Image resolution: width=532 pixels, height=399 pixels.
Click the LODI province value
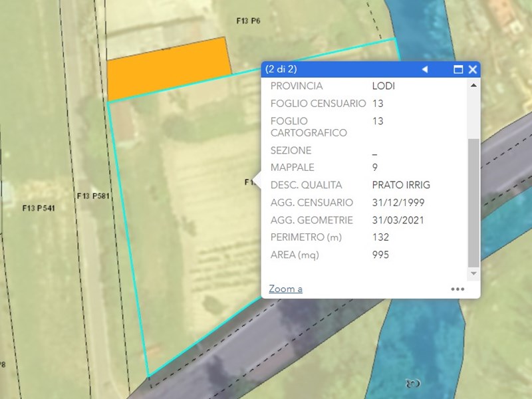384,86
